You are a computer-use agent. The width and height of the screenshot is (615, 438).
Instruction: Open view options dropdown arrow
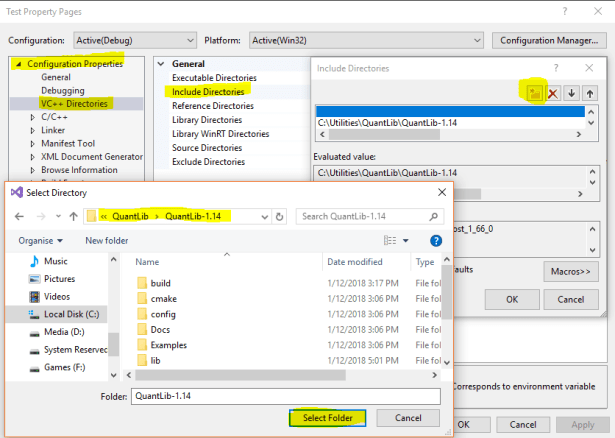[406, 240]
